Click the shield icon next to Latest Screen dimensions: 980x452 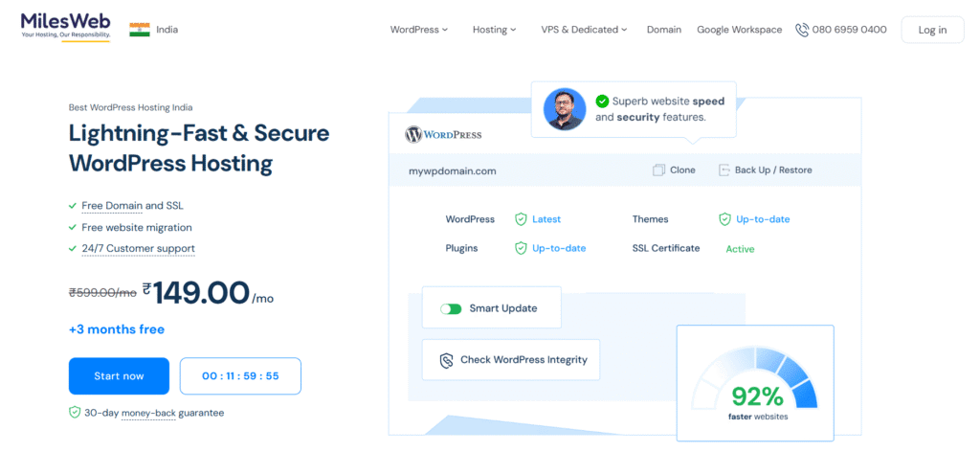[521, 219]
